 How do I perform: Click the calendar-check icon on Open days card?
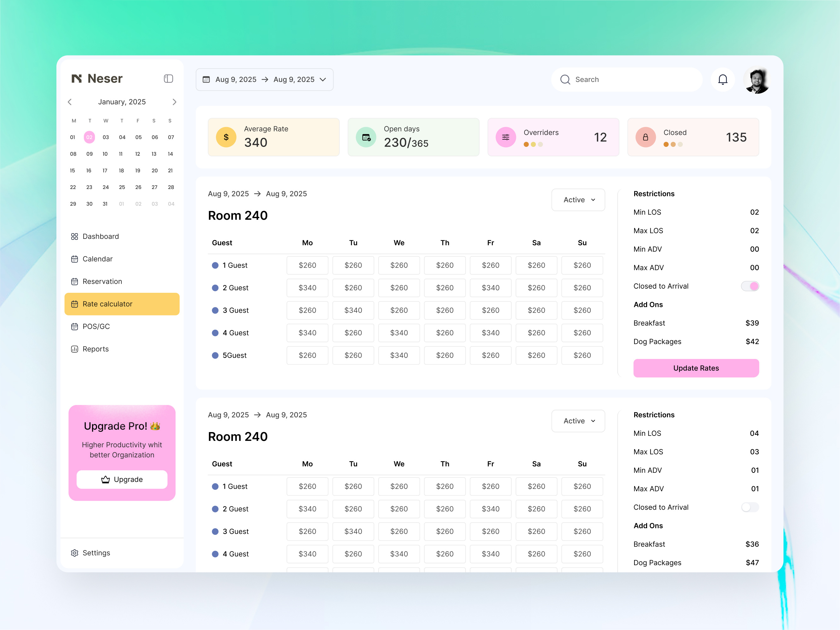coord(366,137)
